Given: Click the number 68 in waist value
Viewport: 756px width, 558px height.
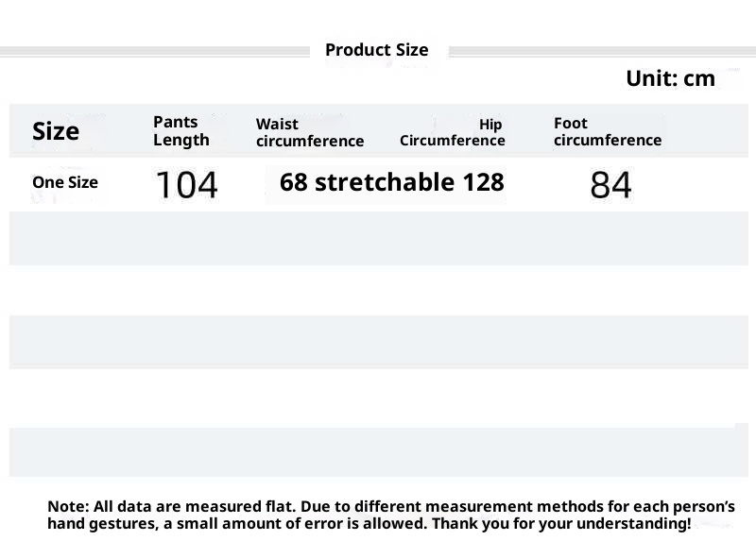Looking at the screenshot, I should [x=294, y=182].
